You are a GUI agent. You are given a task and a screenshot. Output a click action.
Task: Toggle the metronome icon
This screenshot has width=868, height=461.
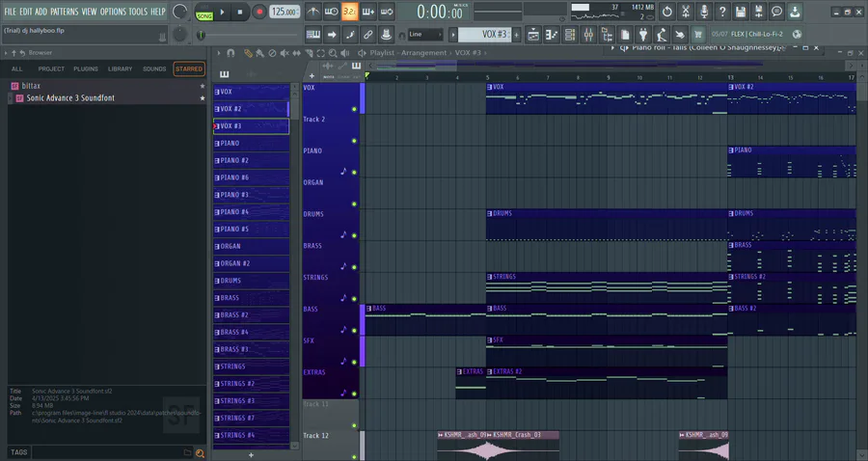(312, 11)
